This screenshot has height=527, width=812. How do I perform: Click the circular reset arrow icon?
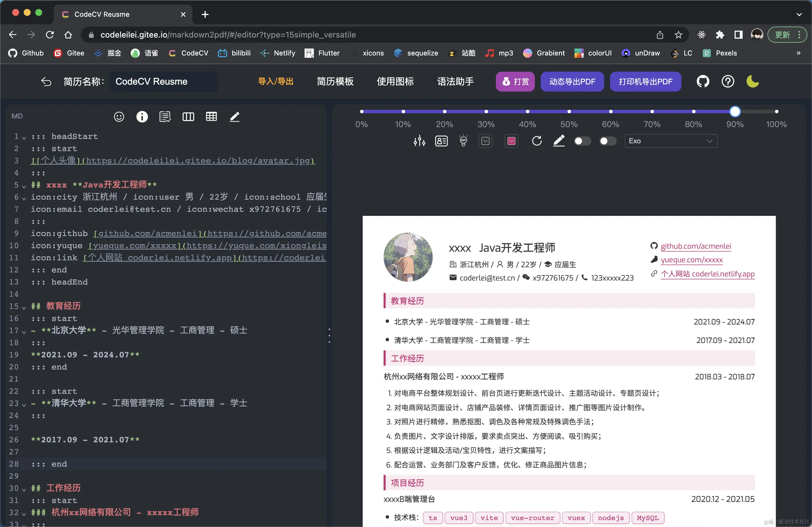(537, 141)
